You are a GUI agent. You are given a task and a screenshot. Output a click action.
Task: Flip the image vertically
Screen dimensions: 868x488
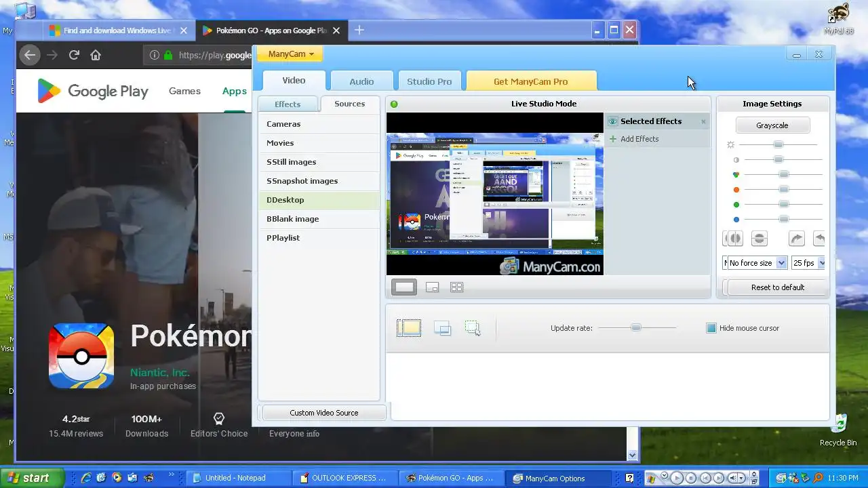tap(759, 239)
